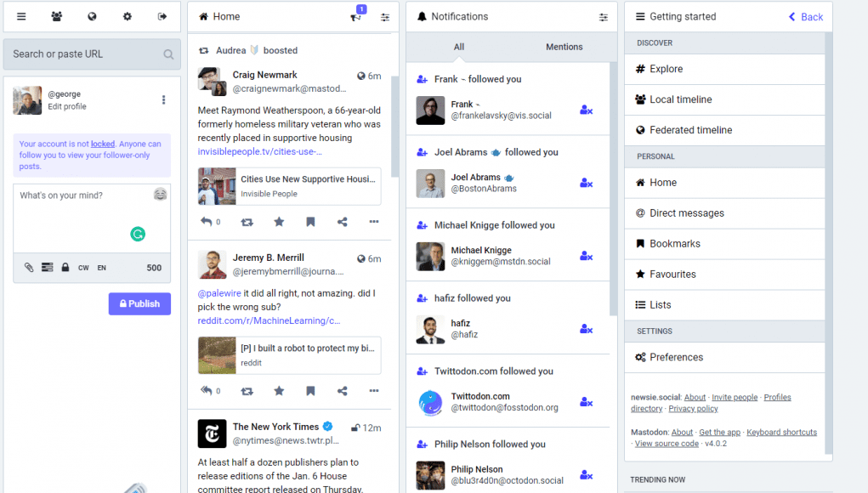The height and width of the screenshot is (493, 868).
Task: Toggle post privacy lock icon
Action: [x=65, y=268]
